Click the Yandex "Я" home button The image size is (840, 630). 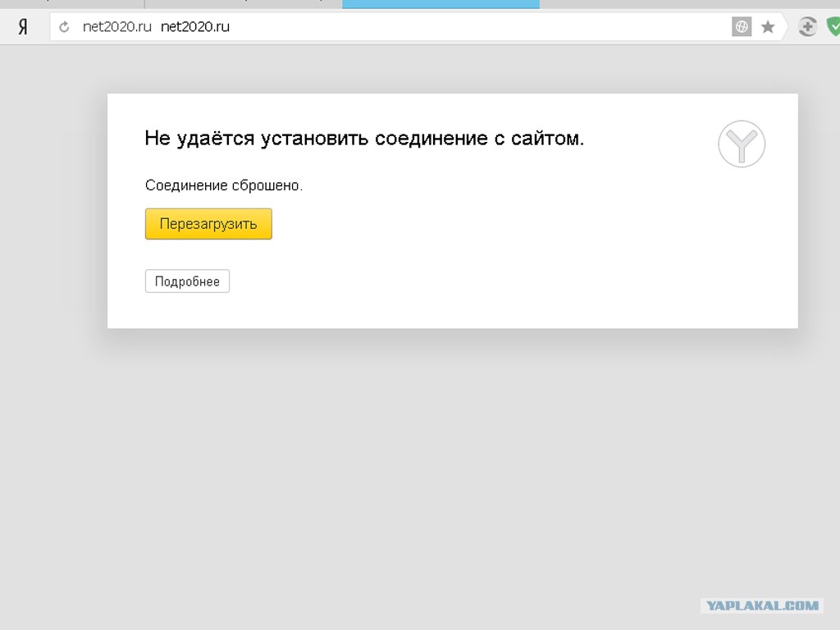tap(23, 27)
